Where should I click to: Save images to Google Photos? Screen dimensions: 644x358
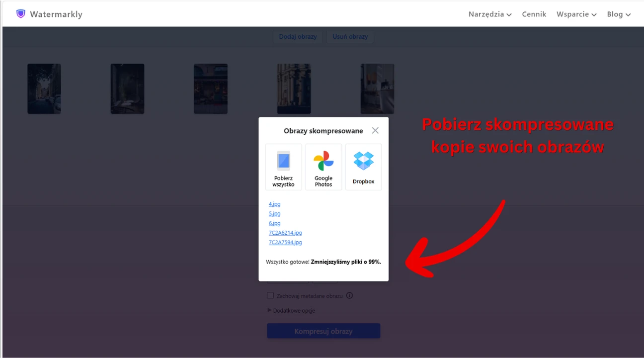coord(323,167)
